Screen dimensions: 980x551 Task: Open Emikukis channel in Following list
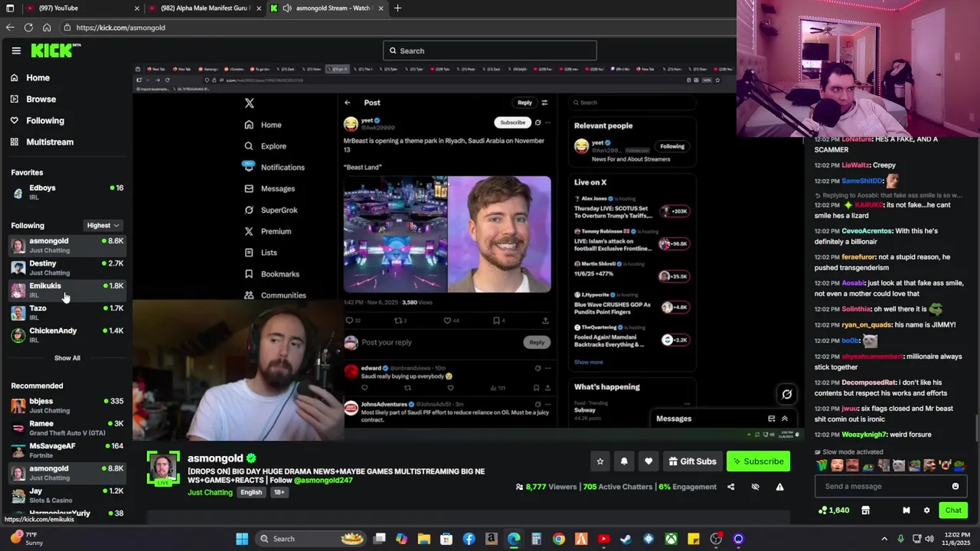pos(67,290)
